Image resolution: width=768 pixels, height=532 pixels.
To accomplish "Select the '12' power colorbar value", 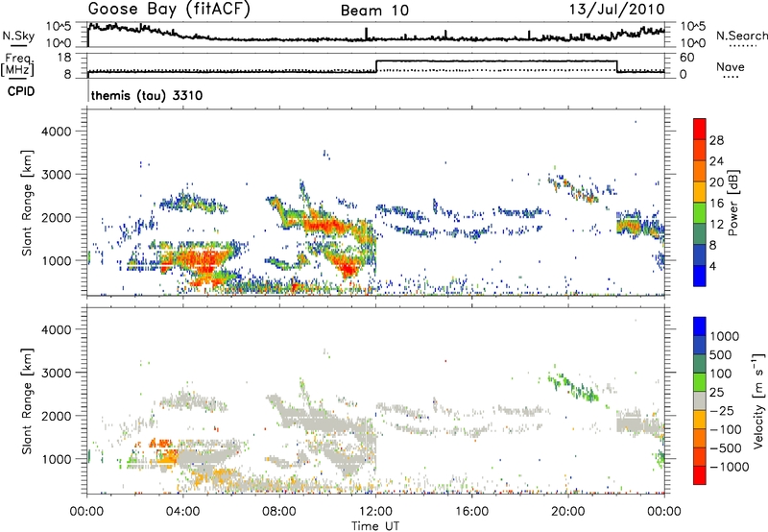I will click(x=716, y=225).
